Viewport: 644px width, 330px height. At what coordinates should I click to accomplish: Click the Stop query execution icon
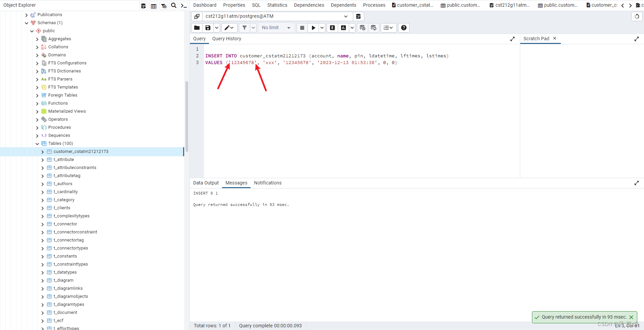click(x=302, y=28)
